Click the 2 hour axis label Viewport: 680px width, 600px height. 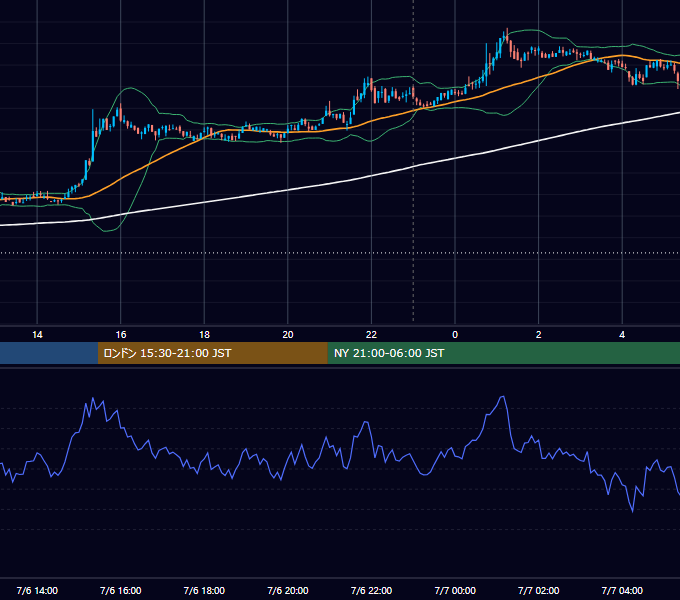pos(539,335)
